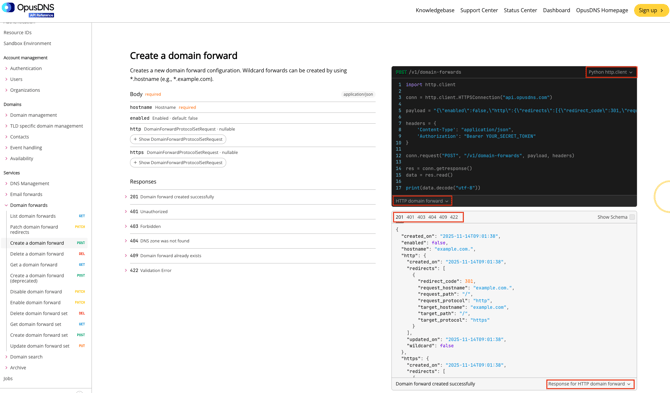Expand http Show DomainForwardProtocolSetRequest
The height and width of the screenshot is (393, 670).
pyautogui.click(x=178, y=139)
